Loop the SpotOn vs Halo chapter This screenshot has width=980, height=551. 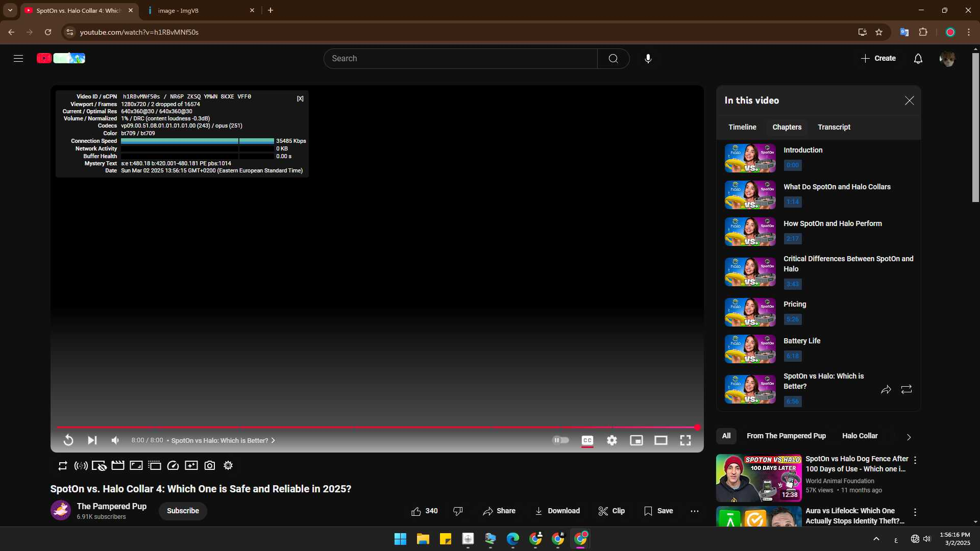[906, 390]
